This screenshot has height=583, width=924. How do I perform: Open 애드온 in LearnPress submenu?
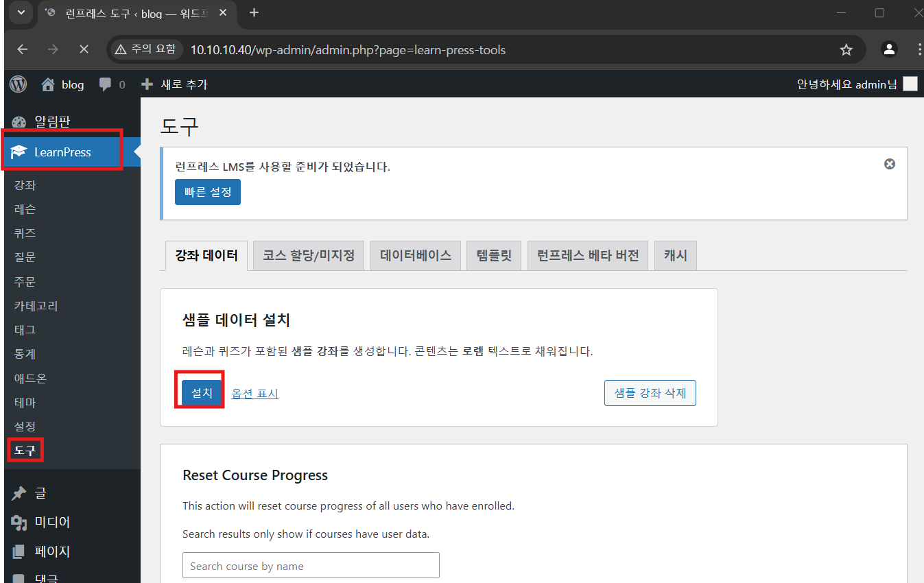31,379
